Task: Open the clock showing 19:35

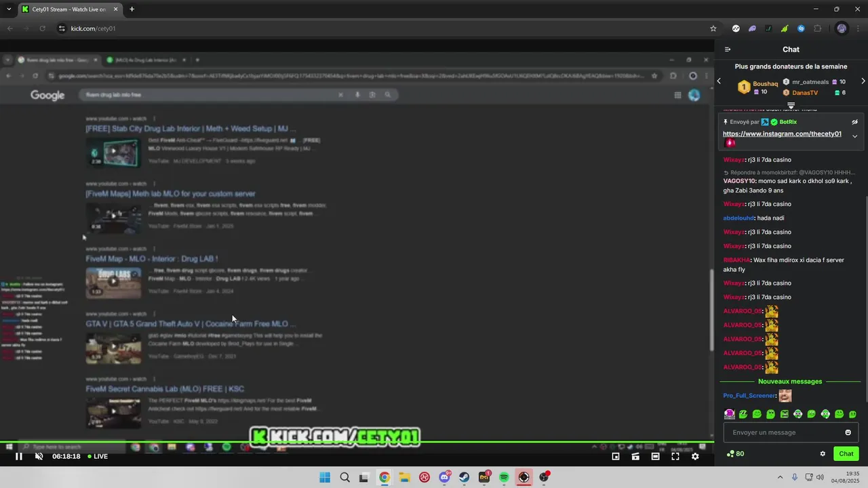Action: [x=844, y=477]
